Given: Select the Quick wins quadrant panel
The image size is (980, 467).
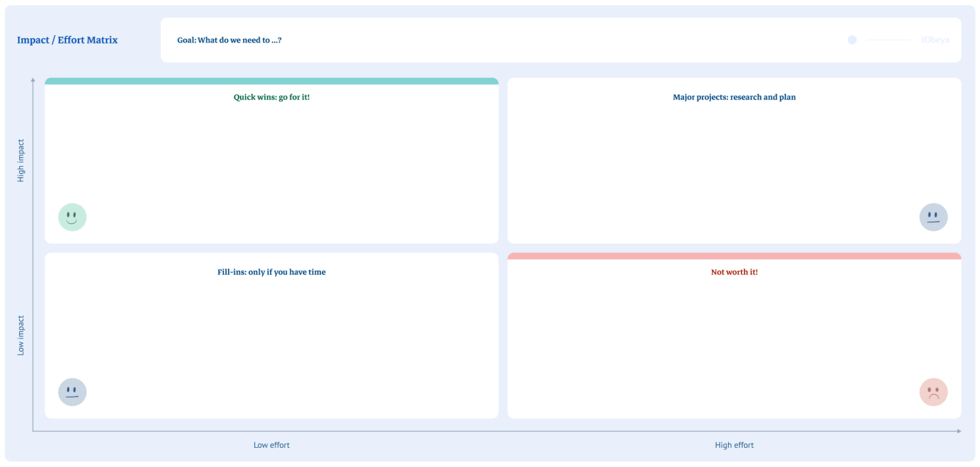Looking at the screenshot, I should coord(271,161).
